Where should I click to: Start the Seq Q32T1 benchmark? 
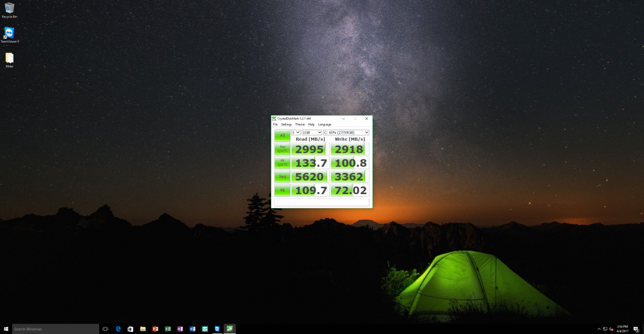[282, 149]
